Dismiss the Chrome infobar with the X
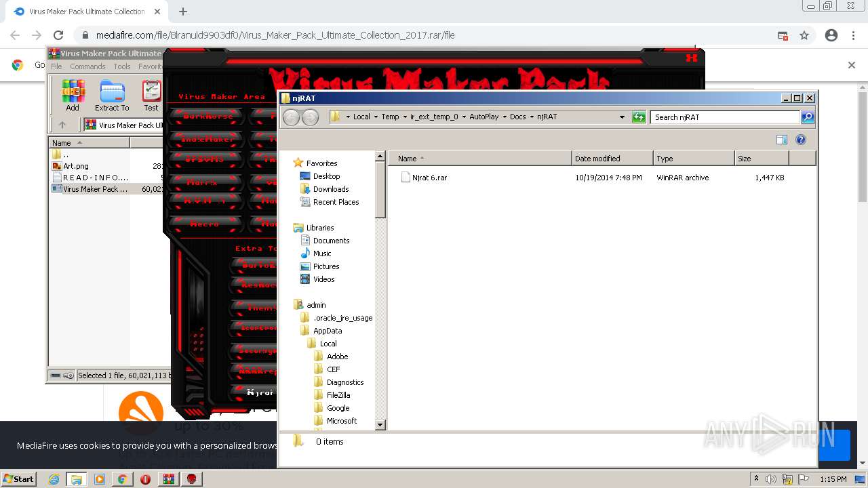The image size is (868, 488). tap(852, 65)
